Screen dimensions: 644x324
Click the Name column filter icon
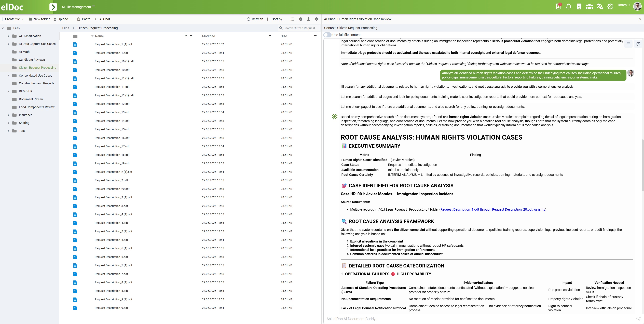[191, 36]
